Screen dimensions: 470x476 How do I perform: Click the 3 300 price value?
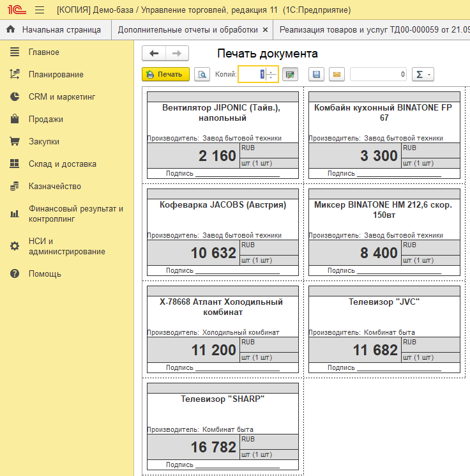point(379,156)
